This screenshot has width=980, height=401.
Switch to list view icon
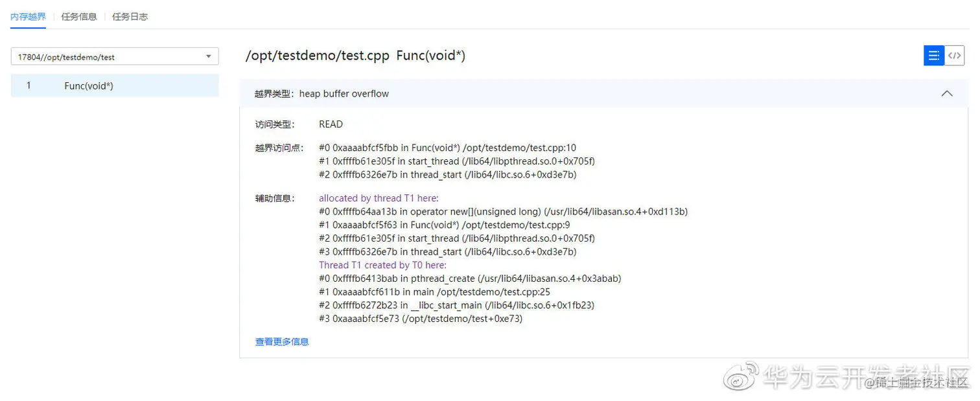pyautogui.click(x=934, y=56)
